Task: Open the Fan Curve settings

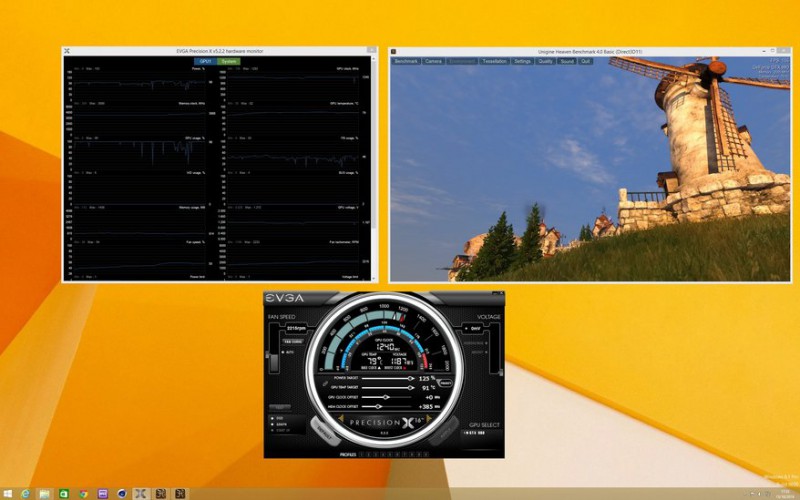Action: coord(293,341)
